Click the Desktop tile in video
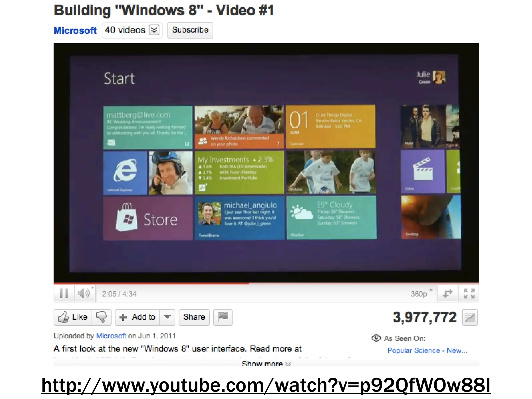532x399 pixels. point(431,217)
